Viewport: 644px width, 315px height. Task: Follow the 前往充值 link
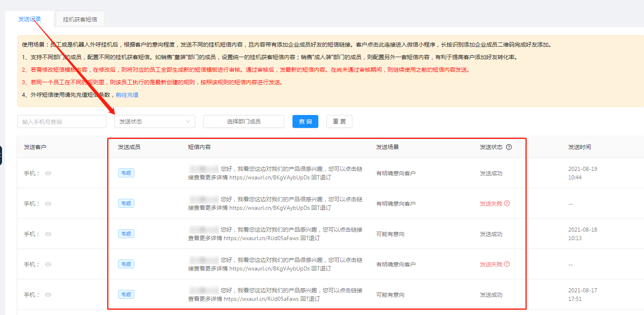(127, 95)
